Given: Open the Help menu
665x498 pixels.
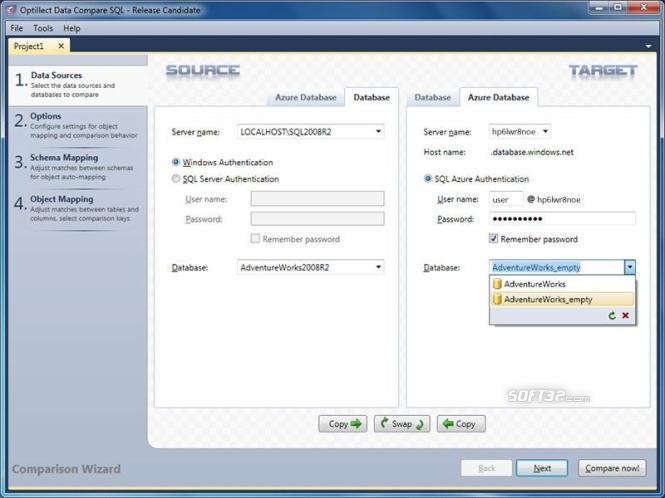Looking at the screenshot, I should click(72, 28).
